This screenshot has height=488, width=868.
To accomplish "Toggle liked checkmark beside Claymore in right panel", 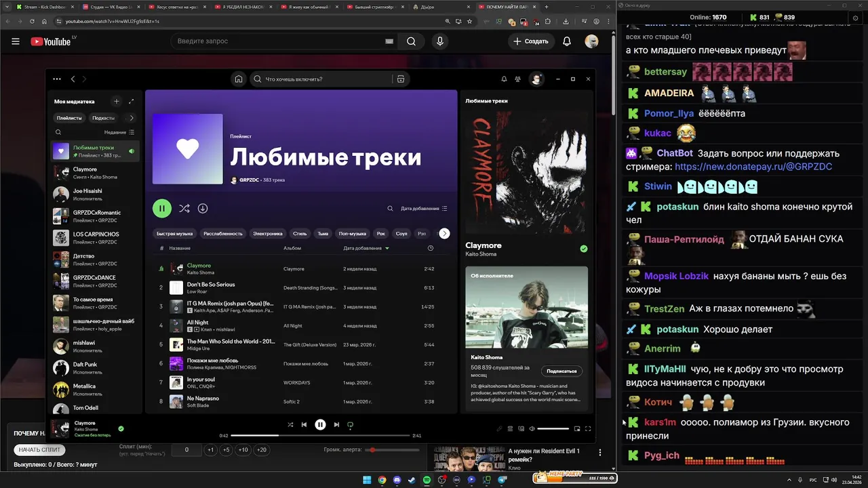I will click(x=584, y=249).
